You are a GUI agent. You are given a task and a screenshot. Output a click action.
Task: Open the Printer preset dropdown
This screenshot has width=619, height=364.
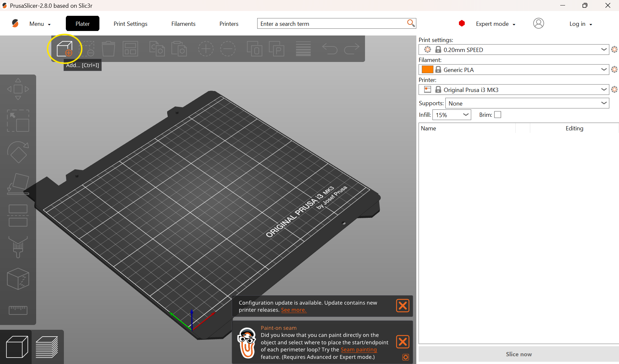coord(514,90)
